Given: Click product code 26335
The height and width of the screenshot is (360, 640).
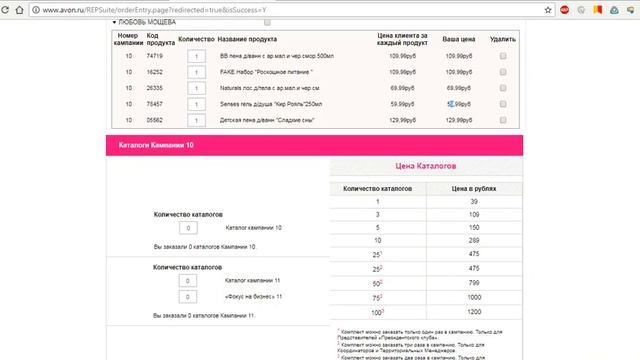Looking at the screenshot, I should coord(155,88).
